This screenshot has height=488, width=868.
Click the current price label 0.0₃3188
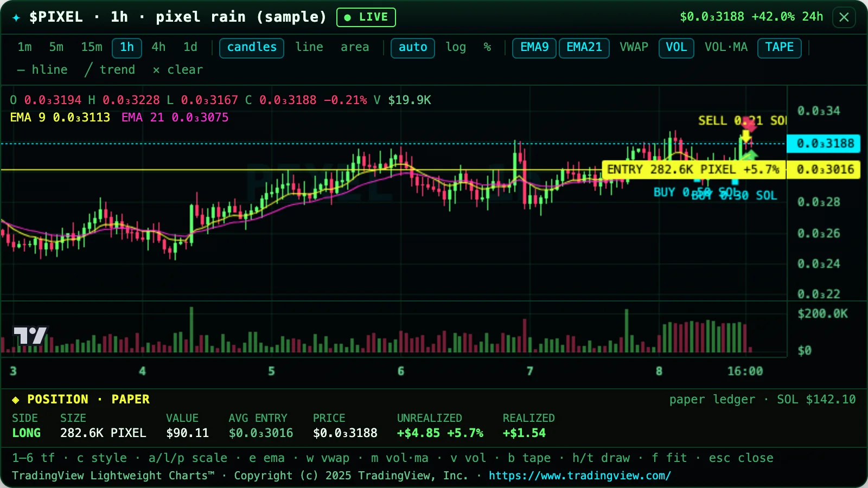tap(824, 144)
